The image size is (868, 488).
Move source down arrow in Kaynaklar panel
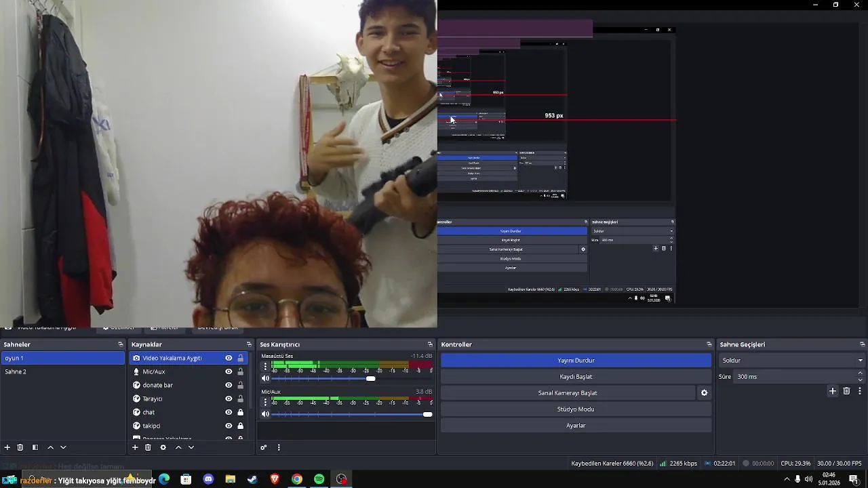191,447
